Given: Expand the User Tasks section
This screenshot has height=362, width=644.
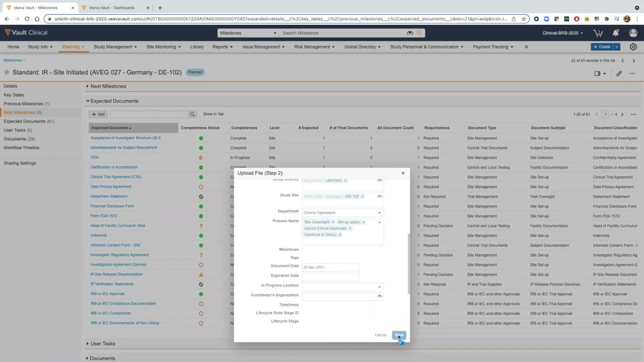Looking at the screenshot, I should click(88, 344).
